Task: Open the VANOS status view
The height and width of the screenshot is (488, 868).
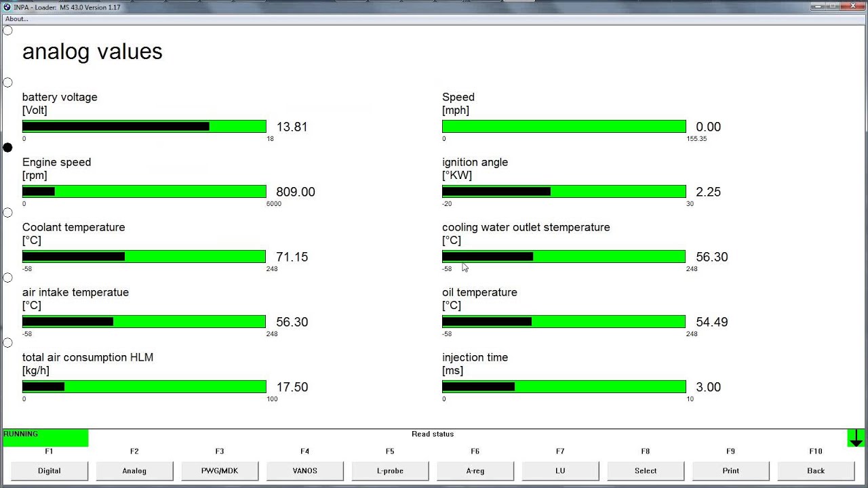Action: tap(305, 470)
